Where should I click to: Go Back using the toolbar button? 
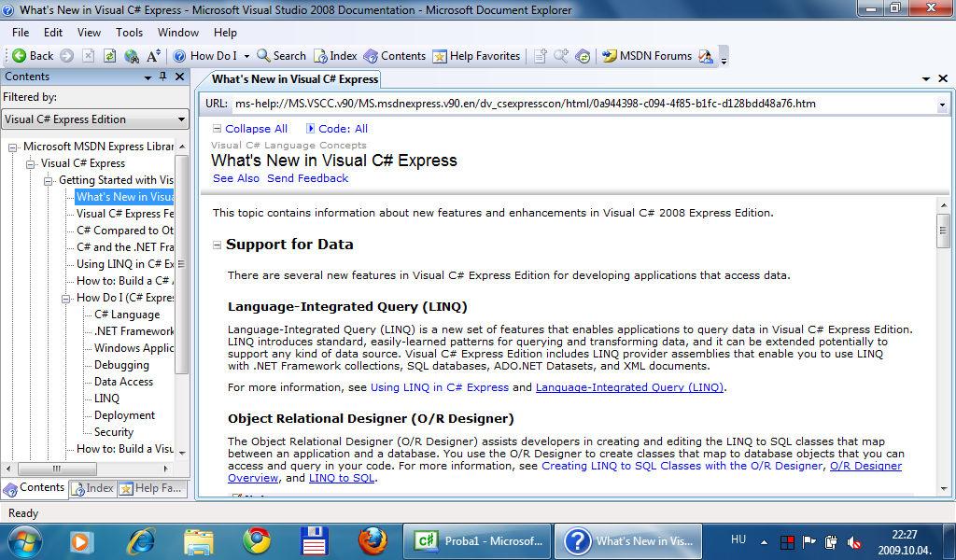pos(33,56)
